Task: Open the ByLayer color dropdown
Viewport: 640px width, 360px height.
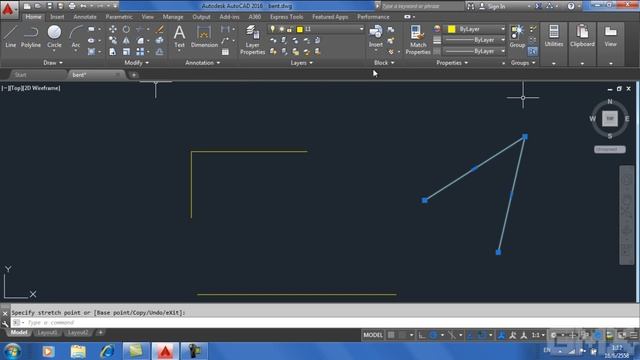Action: tap(503, 29)
